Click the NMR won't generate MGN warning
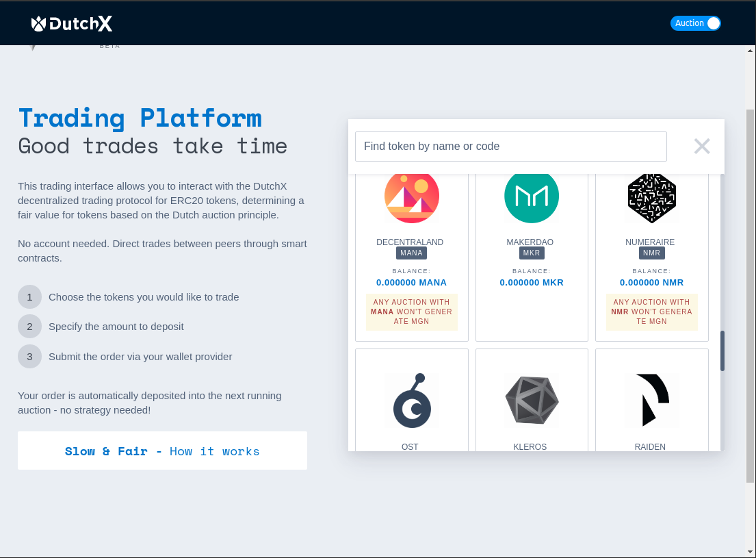 651,312
